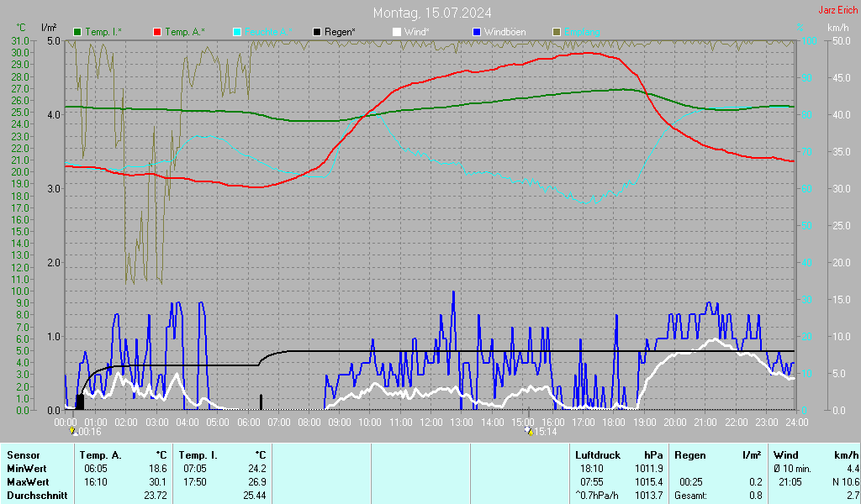This screenshot has width=861, height=504.
Task: Click the 'MaxWert' row label
Action: point(28,482)
